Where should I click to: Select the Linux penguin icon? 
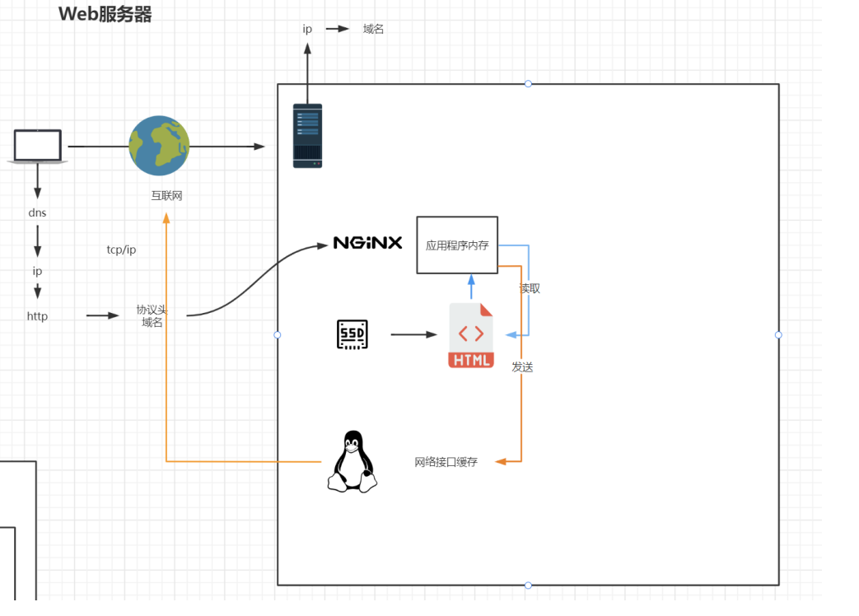tap(352, 462)
